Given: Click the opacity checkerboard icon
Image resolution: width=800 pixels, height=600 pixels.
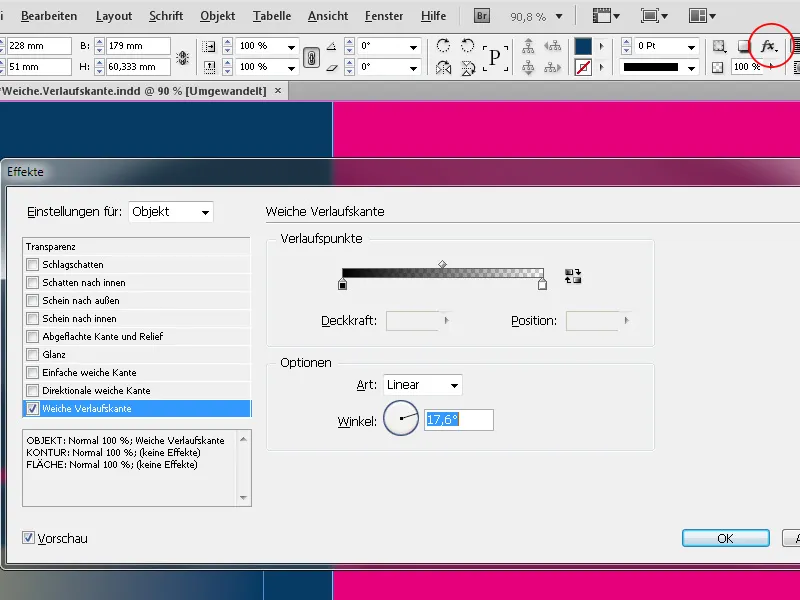Looking at the screenshot, I should coord(718,67).
